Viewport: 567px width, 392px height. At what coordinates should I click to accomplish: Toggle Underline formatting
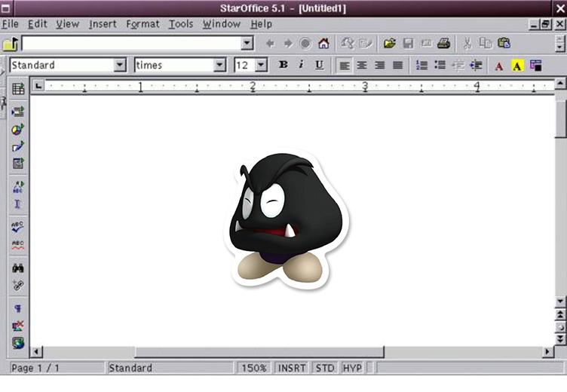point(319,65)
